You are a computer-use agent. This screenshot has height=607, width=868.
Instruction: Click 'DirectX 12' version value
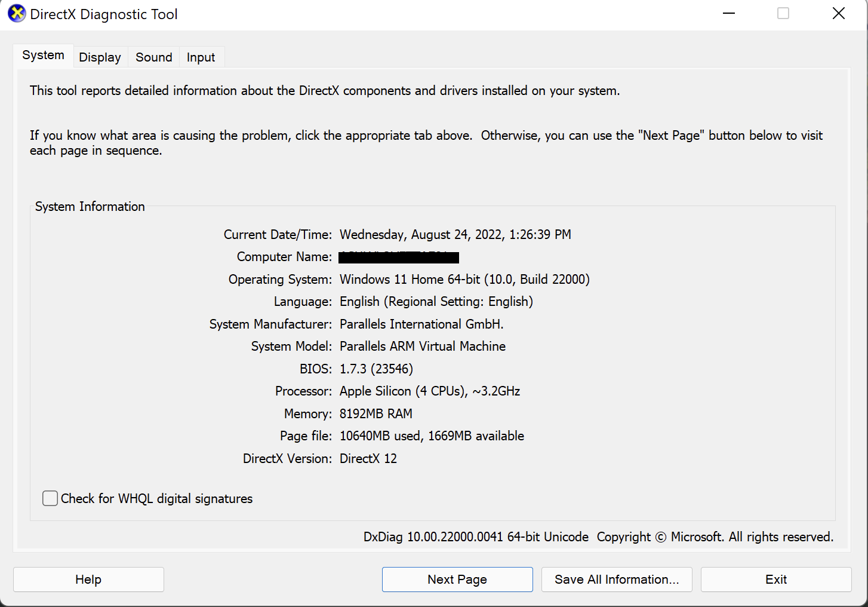pyautogui.click(x=368, y=459)
